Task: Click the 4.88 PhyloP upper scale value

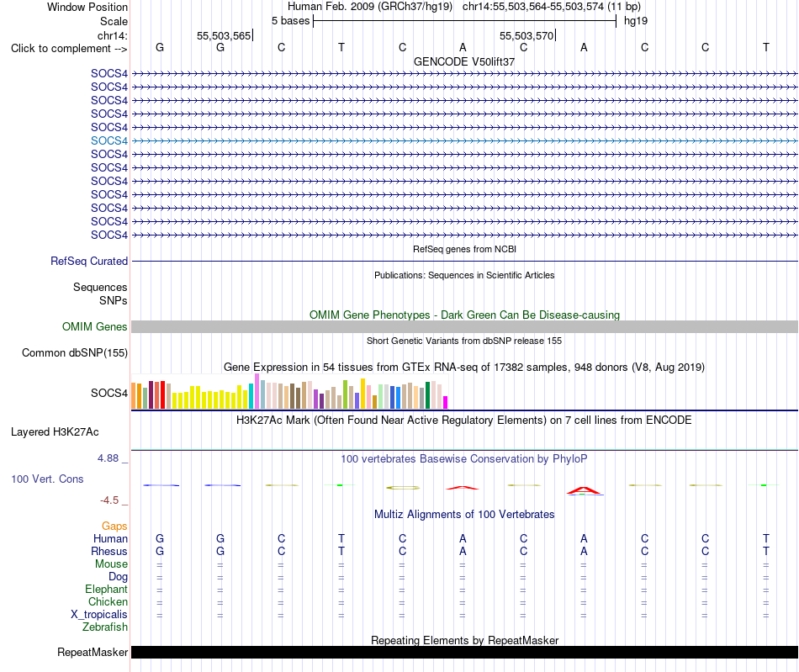Action: click(x=108, y=458)
